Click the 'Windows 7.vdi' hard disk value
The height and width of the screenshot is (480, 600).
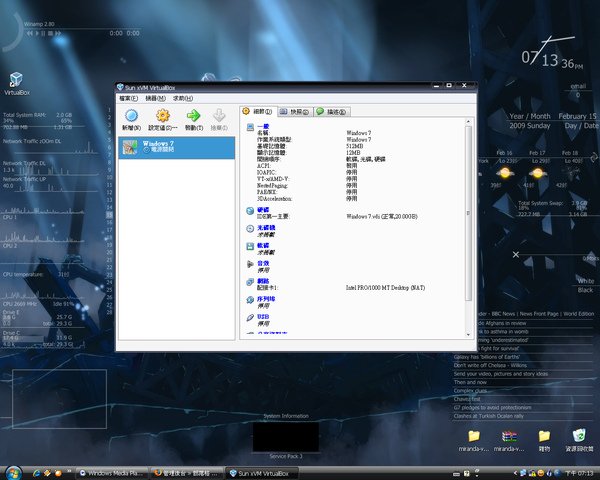point(382,217)
